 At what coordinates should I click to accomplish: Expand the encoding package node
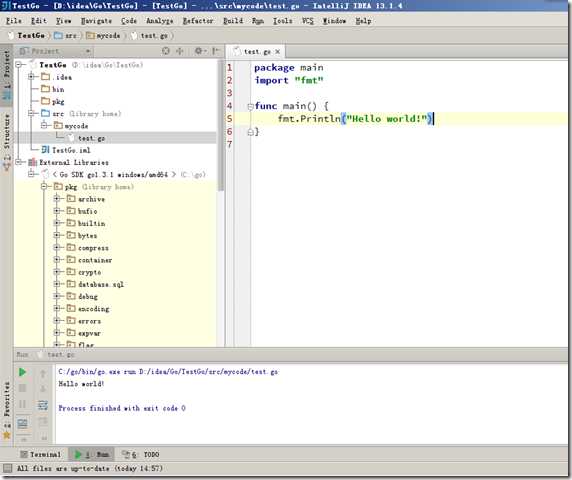[57, 309]
